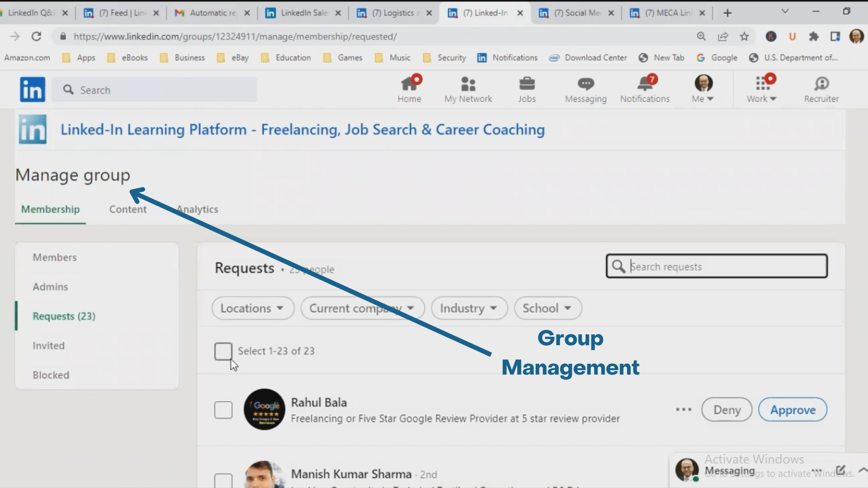
Task: Switch to the LinkedIn Sales browser tab
Action: 303,13
